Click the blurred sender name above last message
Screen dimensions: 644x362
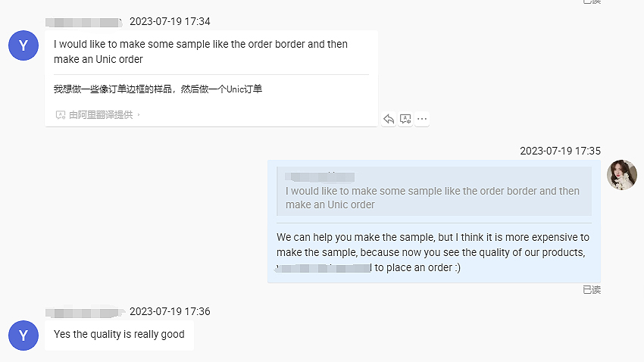tap(83, 311)
